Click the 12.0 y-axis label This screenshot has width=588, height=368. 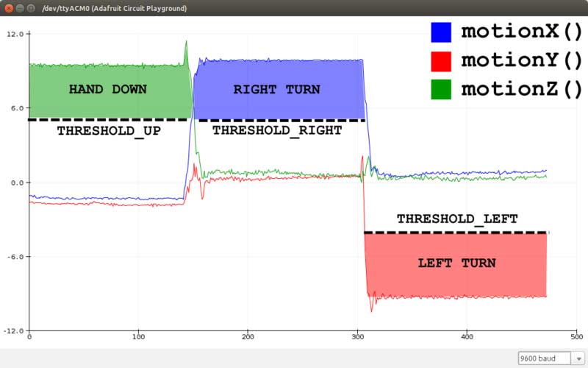[x=17, y=34]
